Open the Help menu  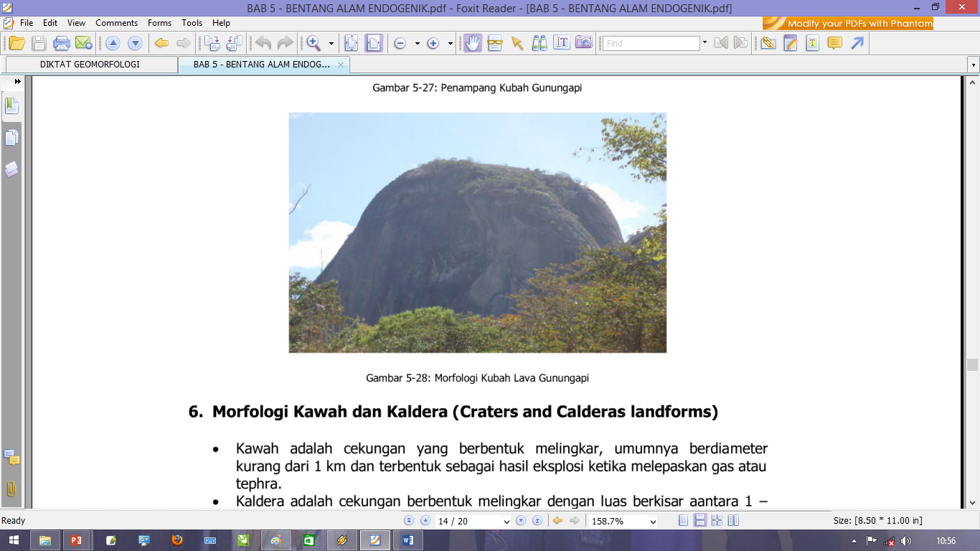tap(221, 23)
